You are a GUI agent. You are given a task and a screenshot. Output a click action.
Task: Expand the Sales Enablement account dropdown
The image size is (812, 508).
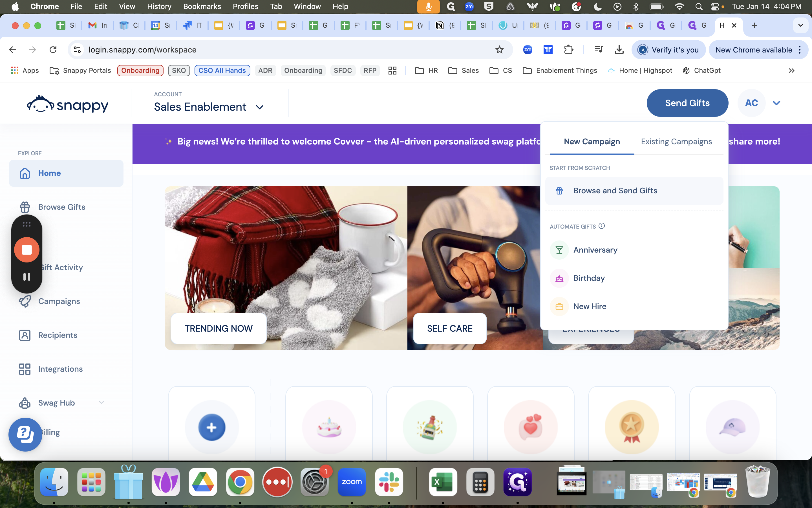[x=260, y=107]
